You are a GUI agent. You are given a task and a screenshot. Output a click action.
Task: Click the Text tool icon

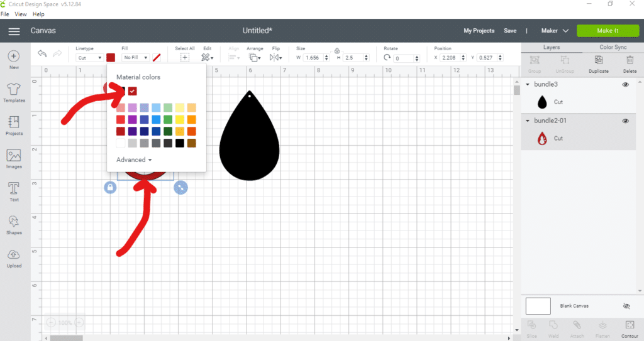14,190
